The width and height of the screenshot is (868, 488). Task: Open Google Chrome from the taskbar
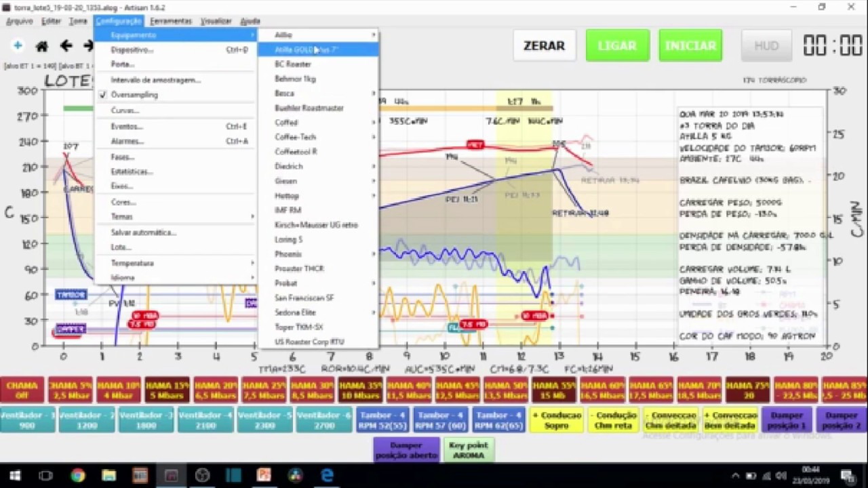click(77, 476)
